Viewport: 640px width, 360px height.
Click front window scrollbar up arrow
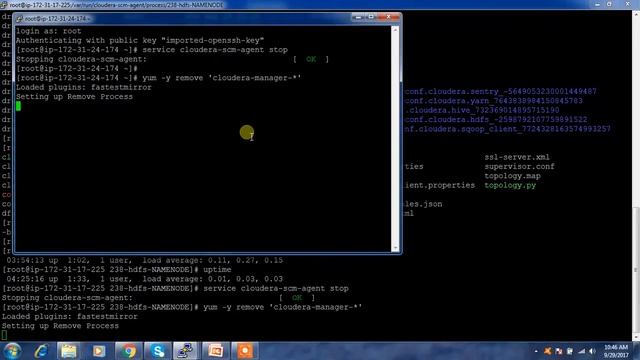(395, 30)
